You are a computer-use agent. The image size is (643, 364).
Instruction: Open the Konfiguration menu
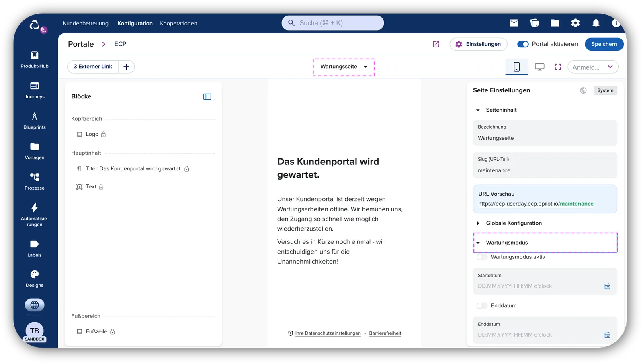(x=135, y=23)
